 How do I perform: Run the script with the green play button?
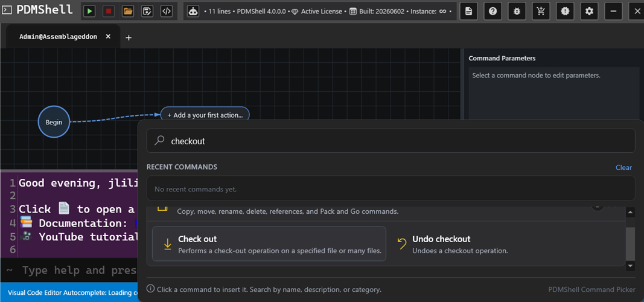89,11
